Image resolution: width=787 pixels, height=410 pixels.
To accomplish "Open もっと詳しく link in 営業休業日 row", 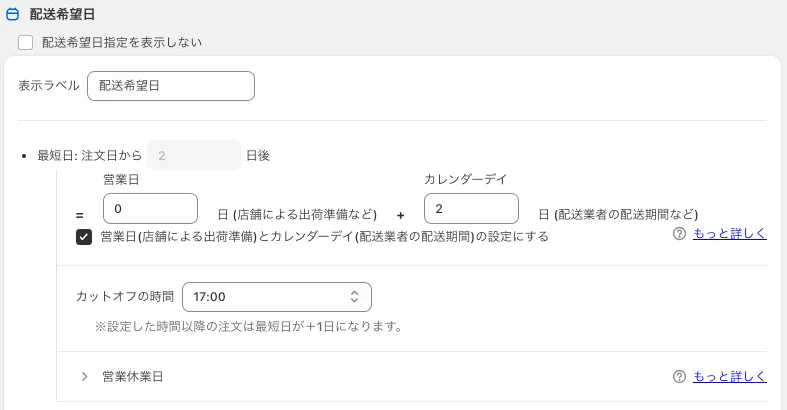I will click(731, 377).
